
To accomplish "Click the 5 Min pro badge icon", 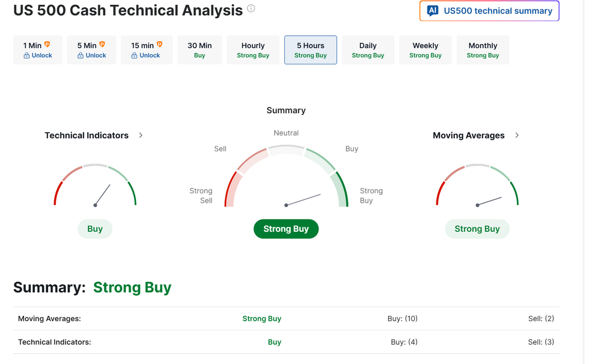I will 102,45.
